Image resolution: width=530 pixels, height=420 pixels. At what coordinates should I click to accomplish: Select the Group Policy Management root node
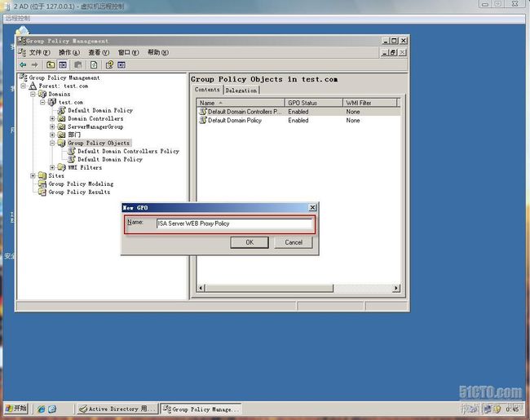coord(64,77)
